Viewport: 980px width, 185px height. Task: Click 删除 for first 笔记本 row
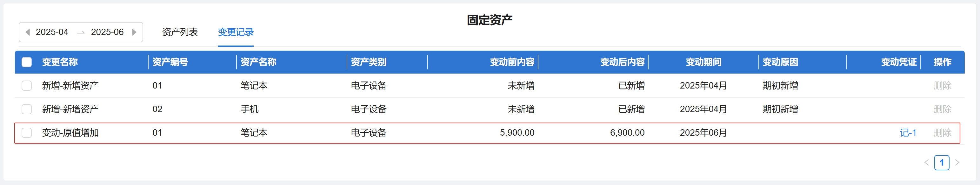(942, 85)
